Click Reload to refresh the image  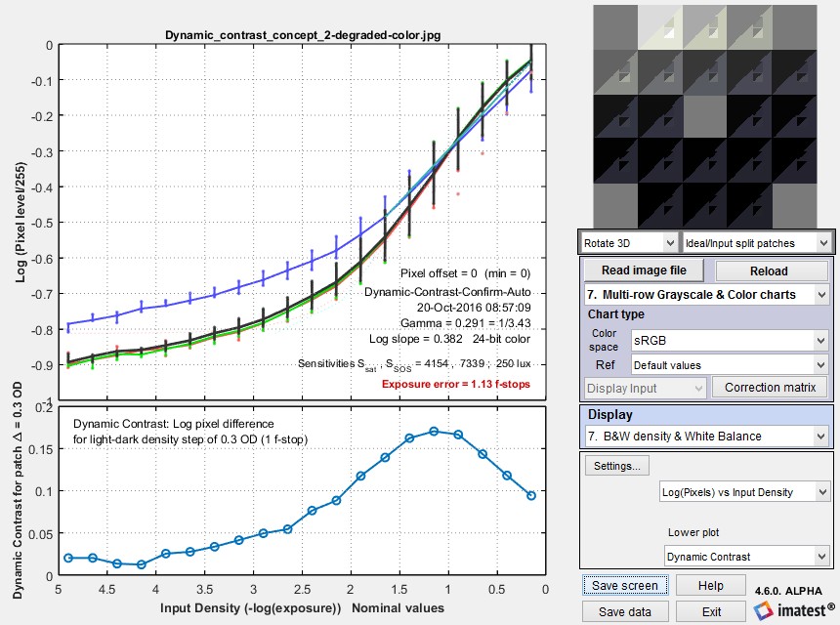771,270
